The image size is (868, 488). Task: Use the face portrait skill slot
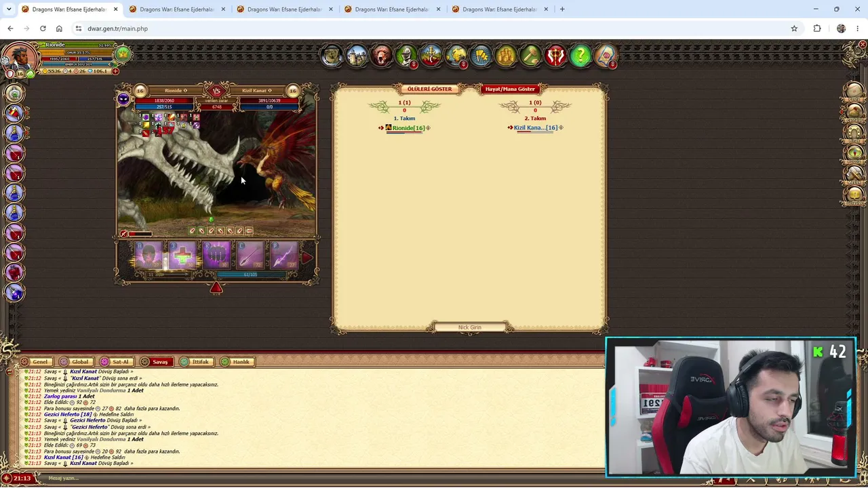149,256
